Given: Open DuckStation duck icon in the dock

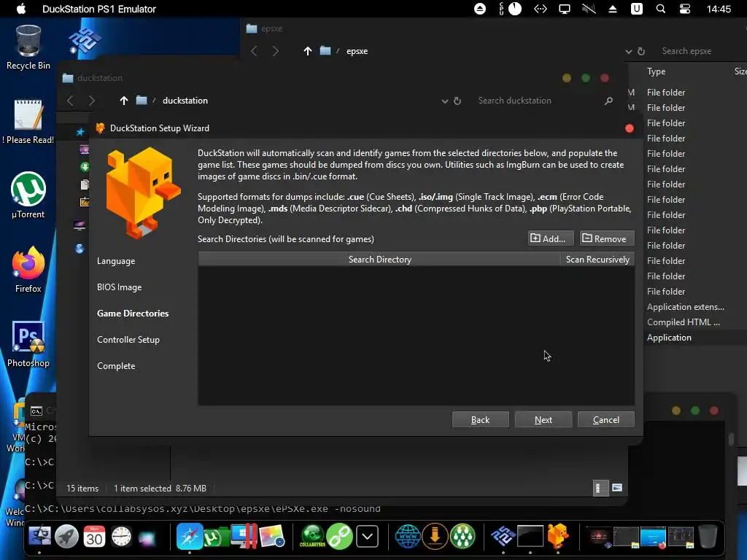Looking at the screenshot, I should [557, 536].
